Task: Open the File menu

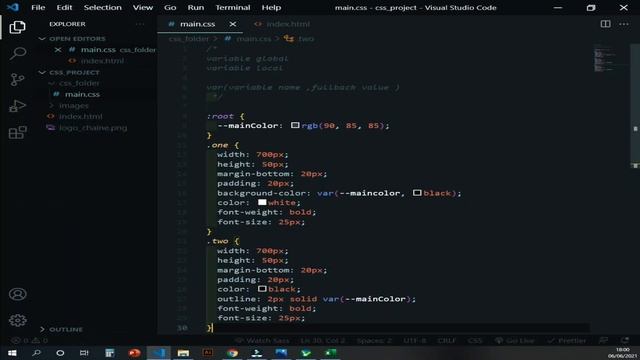Action: point(38,8)
